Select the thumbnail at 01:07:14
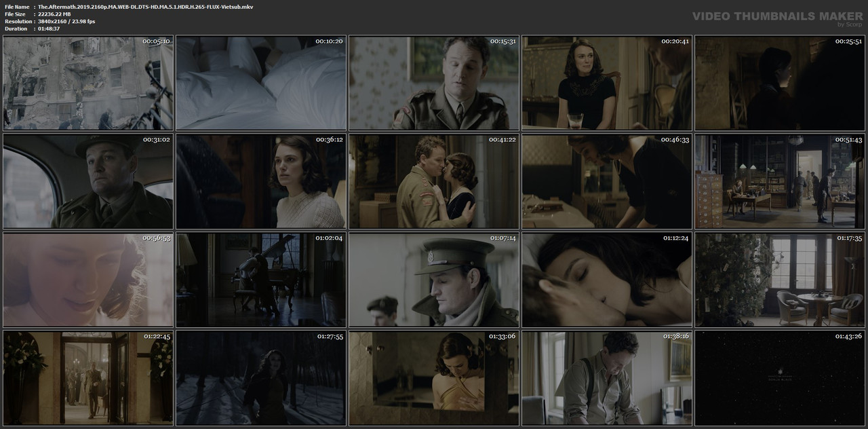Viewport: 868px width, 429px height. click(x=434, y=280)
